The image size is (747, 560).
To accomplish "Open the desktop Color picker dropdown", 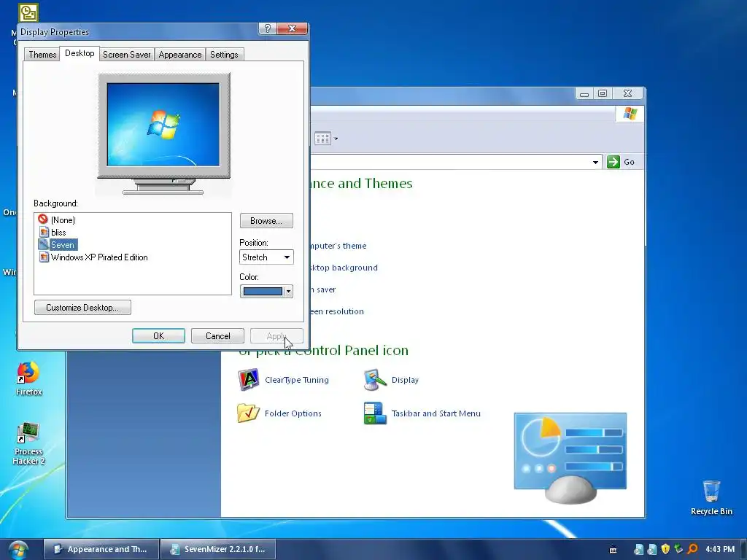I will click(x=266, y=292).
